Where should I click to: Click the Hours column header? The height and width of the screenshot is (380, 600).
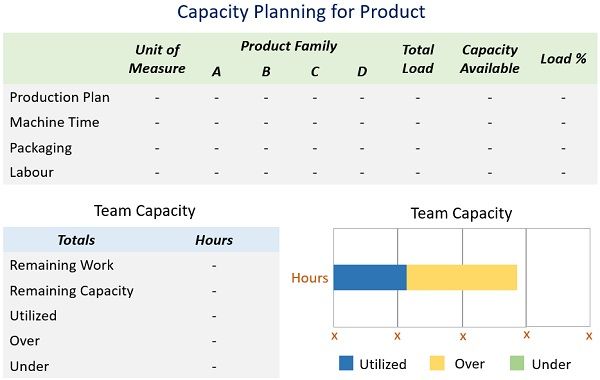point(214,240)
